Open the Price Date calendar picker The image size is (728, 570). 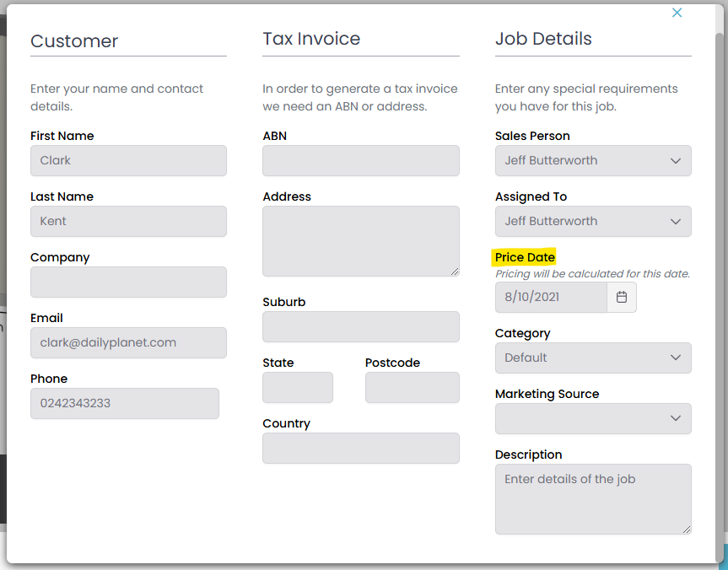(622, 297)
